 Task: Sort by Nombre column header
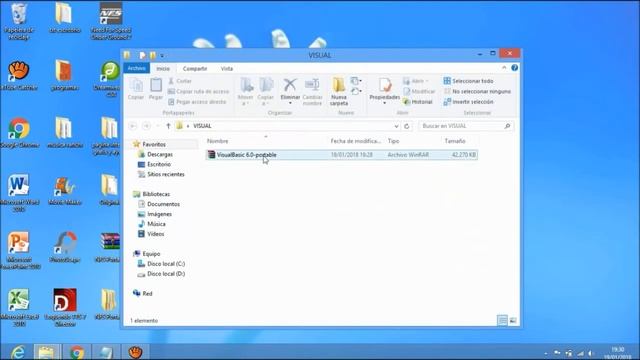218,141
